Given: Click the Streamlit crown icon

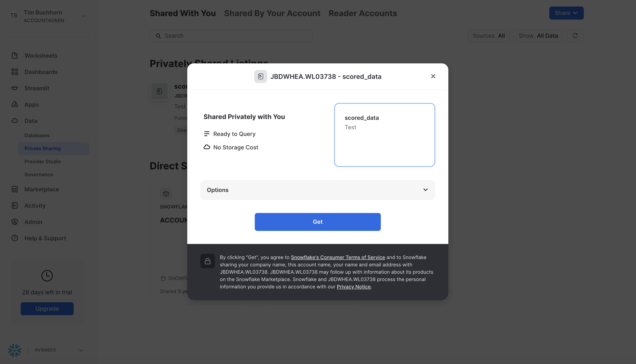Looking at the screenshot, I should pos(14,88).
